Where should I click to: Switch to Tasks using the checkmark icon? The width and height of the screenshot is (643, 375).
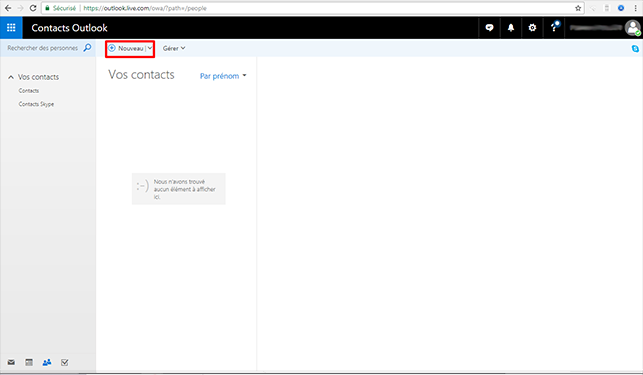click(64, 362)
